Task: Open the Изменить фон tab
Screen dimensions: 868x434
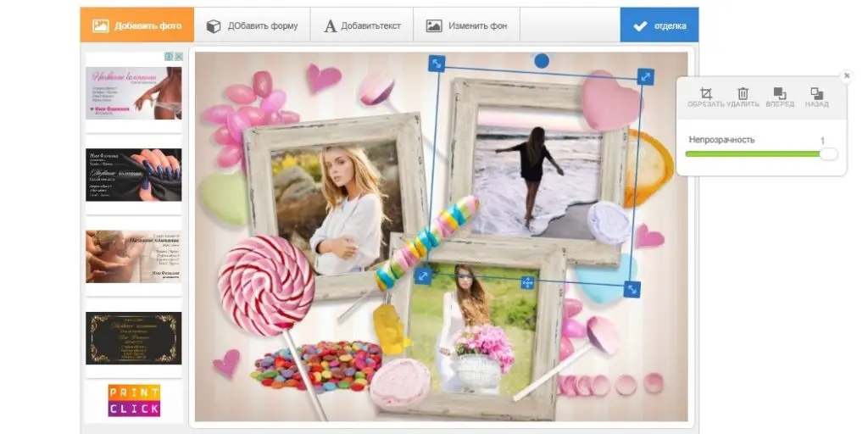Action: [x=467, y=25]
